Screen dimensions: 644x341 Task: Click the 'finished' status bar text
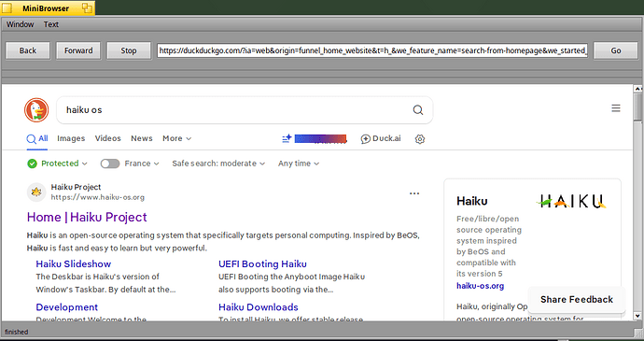17,332
